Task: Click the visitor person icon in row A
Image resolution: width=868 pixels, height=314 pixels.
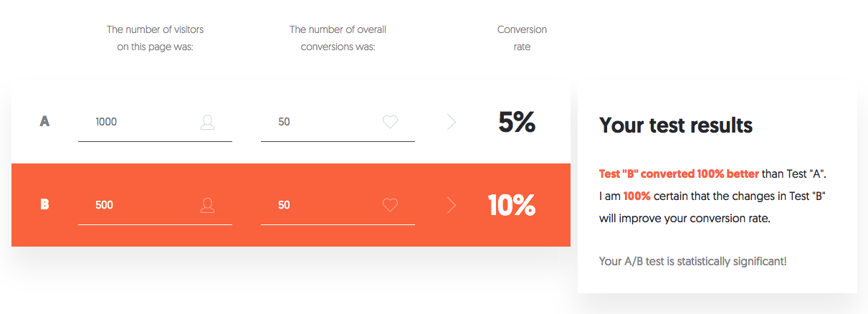Action: 207,123
